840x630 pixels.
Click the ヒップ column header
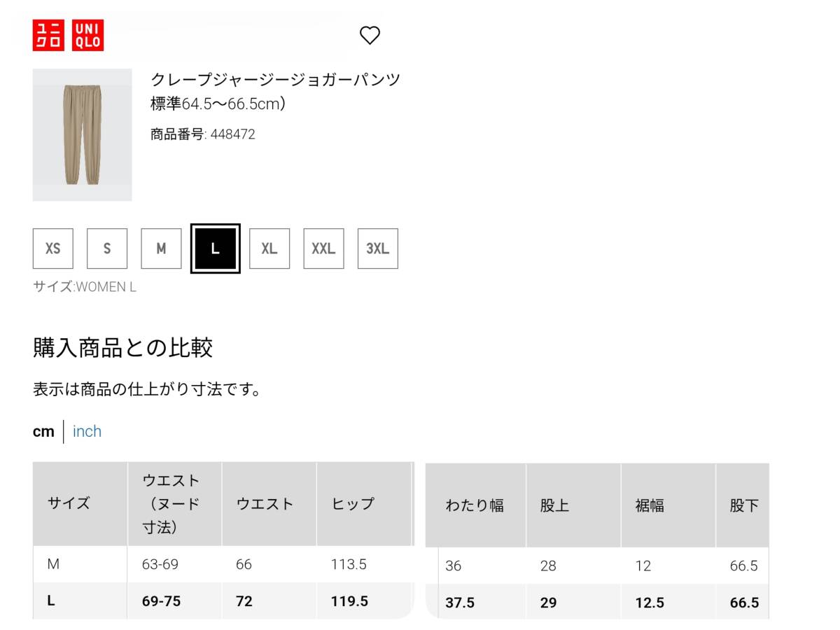[363, 504]
